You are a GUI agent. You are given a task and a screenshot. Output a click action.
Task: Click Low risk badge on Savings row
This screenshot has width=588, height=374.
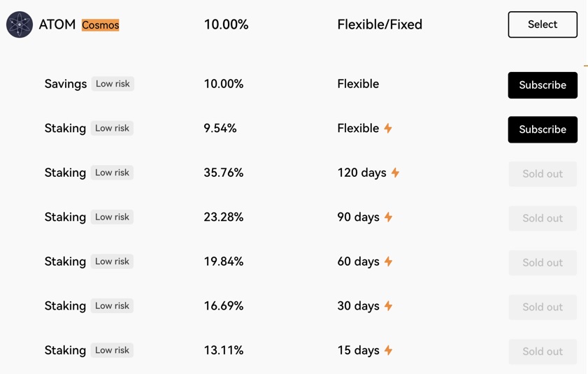(x=113, y=84)
